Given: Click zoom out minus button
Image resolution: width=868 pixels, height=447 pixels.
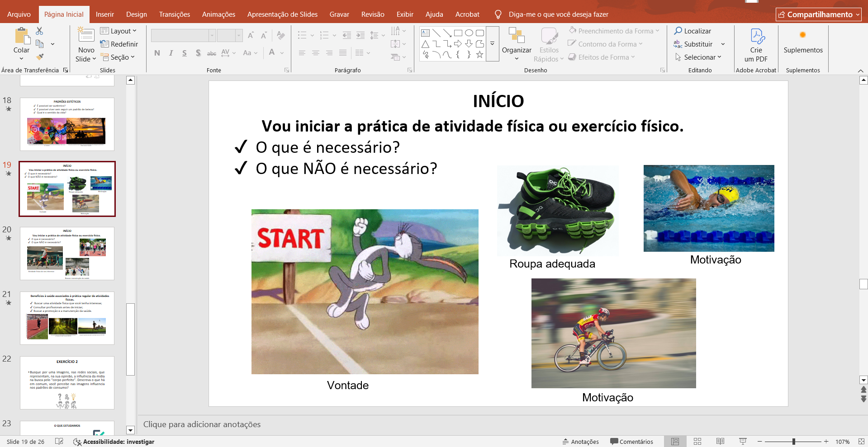Looking at the screenshot, I should 760,442.
